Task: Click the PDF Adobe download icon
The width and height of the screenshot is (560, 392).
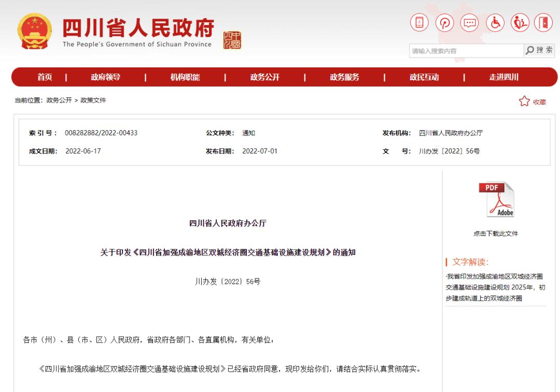Action: [496, 199]
